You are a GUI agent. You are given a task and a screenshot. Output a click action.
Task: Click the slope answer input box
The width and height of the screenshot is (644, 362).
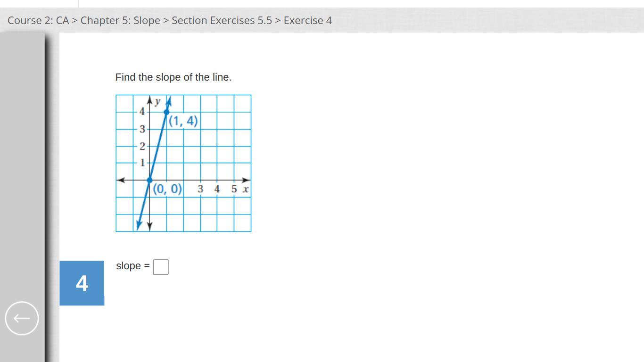click(161, 267)
